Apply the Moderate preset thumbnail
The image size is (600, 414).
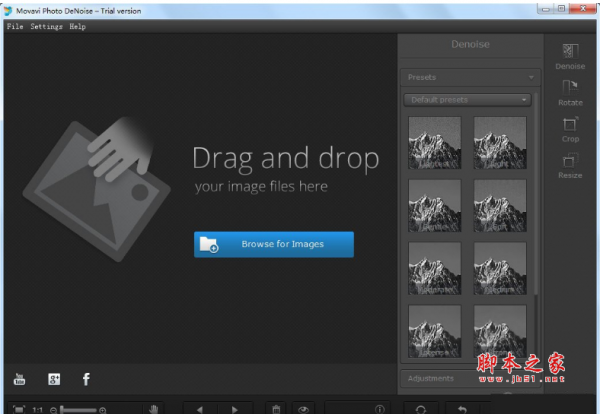[x=435, y=268]
